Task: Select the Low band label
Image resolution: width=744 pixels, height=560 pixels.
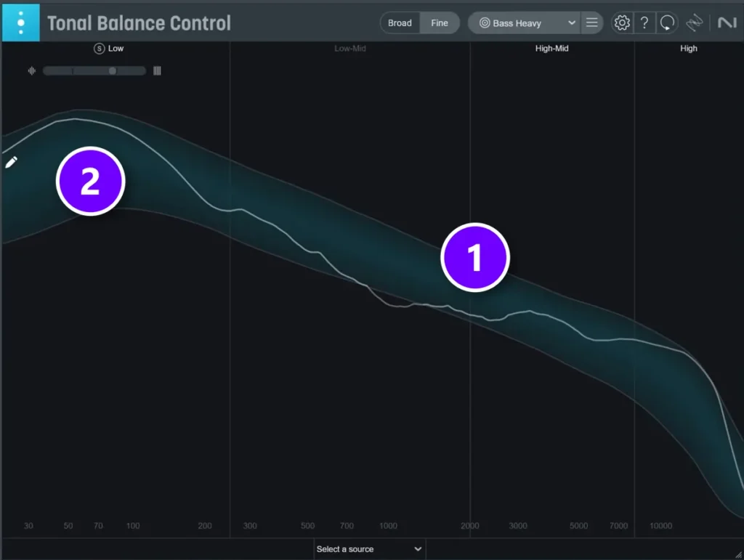Action: click(x=116, y=49)
